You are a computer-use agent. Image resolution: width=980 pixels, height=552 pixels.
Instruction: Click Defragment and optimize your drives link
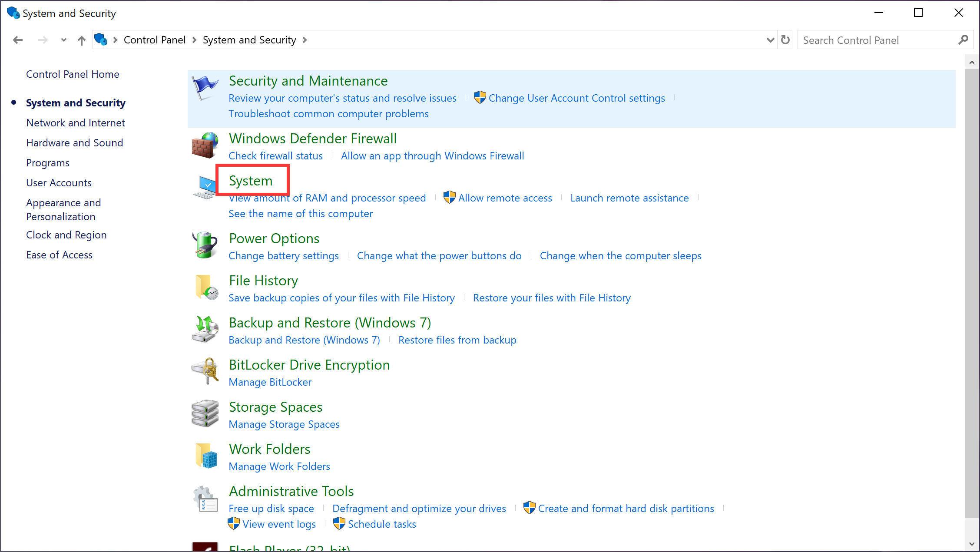click(419, 509)
